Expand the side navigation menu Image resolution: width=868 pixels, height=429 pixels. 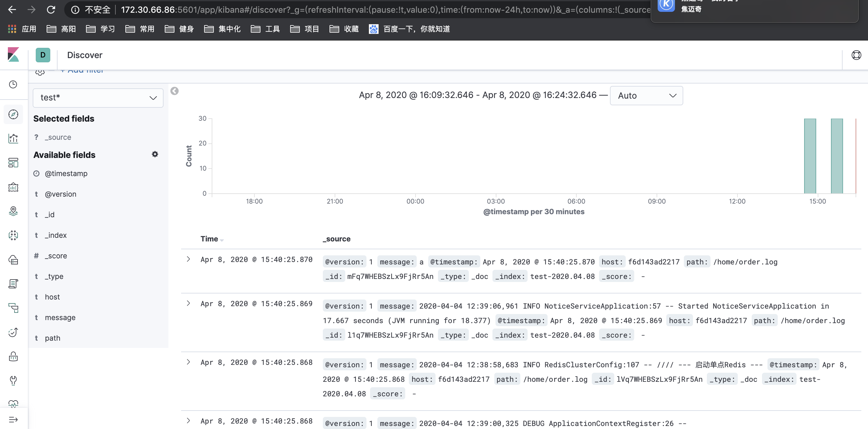tap(13, 420)
